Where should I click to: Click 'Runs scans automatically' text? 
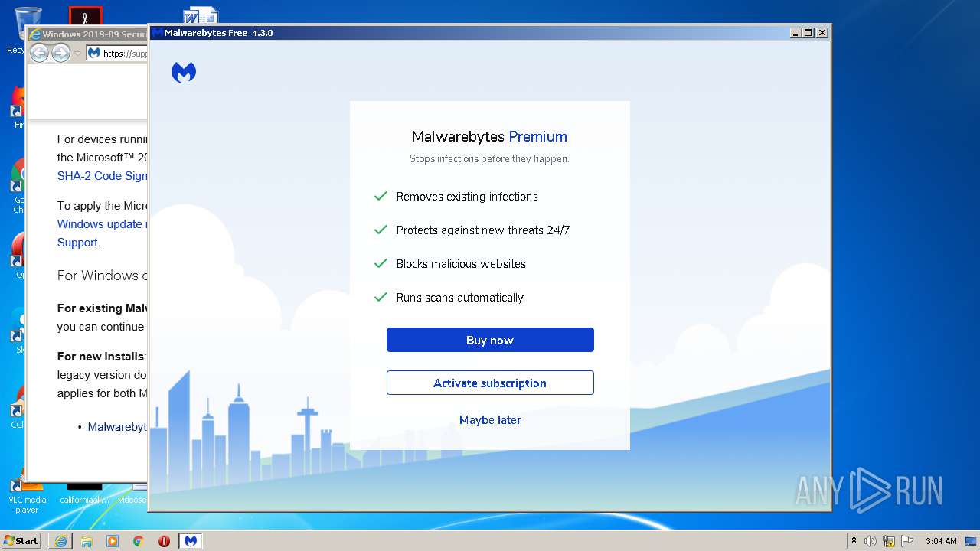click(x=459, y=298)
